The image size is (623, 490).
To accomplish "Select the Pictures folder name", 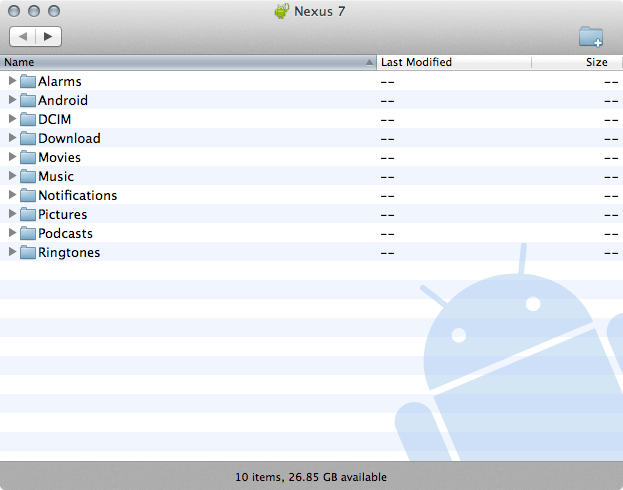I will tap(62, 215).
